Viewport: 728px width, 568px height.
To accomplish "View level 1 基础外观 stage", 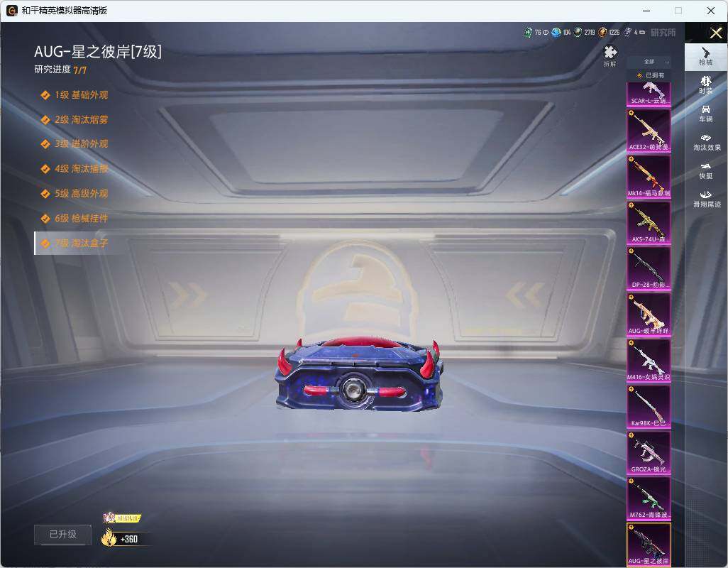I will pos(75,94).
